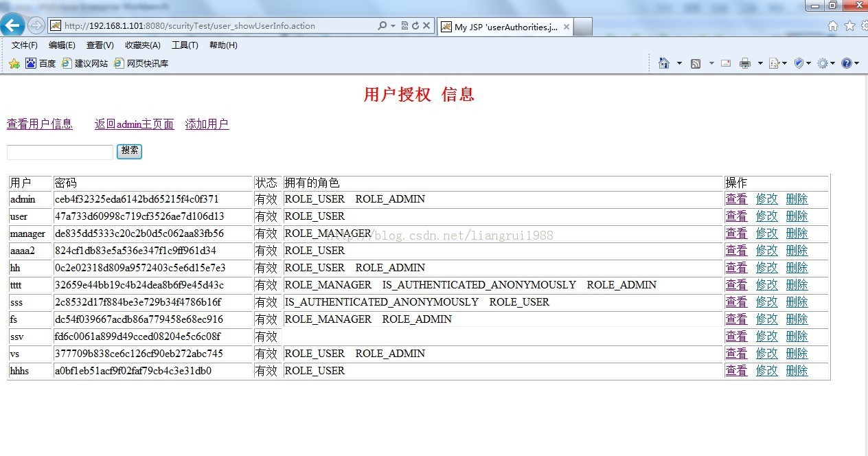Open the Read mail icon
This screenshot has height=456, width=868.
pyautogui.click(x=725, y=62)
